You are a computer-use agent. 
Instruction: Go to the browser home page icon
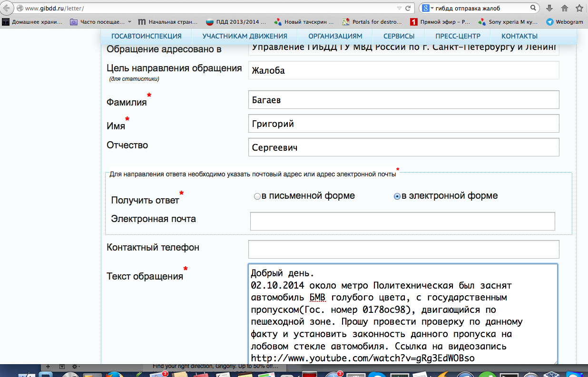[x=565, y=9]
